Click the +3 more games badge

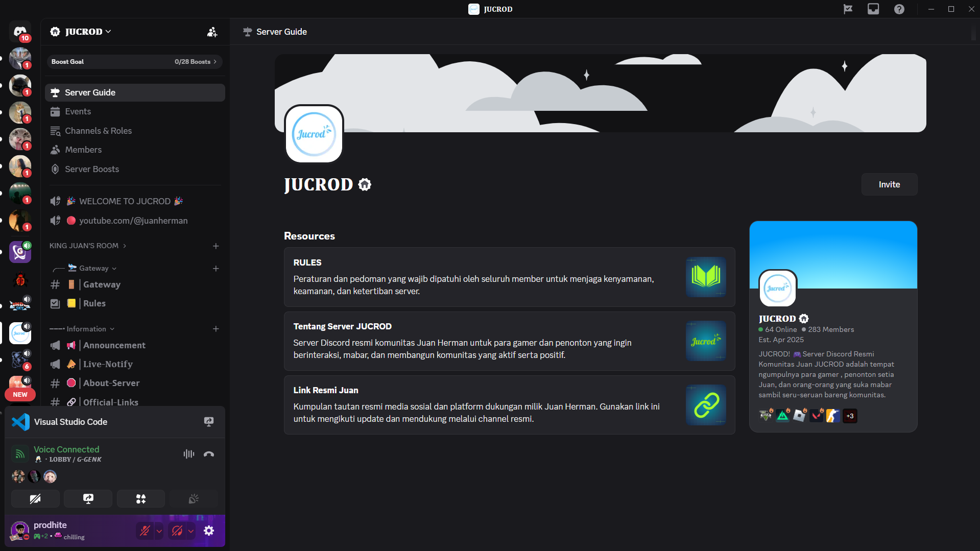850,416
